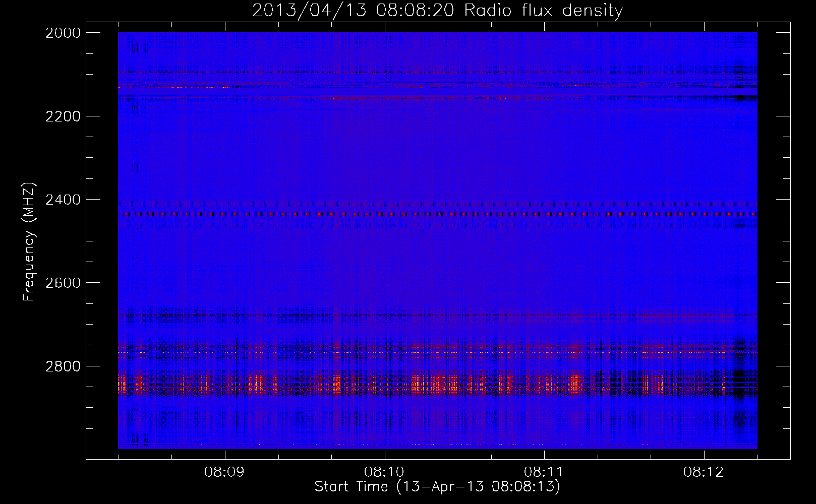
Task: Click the 08:11 time tick label
Action: [544, 472]
